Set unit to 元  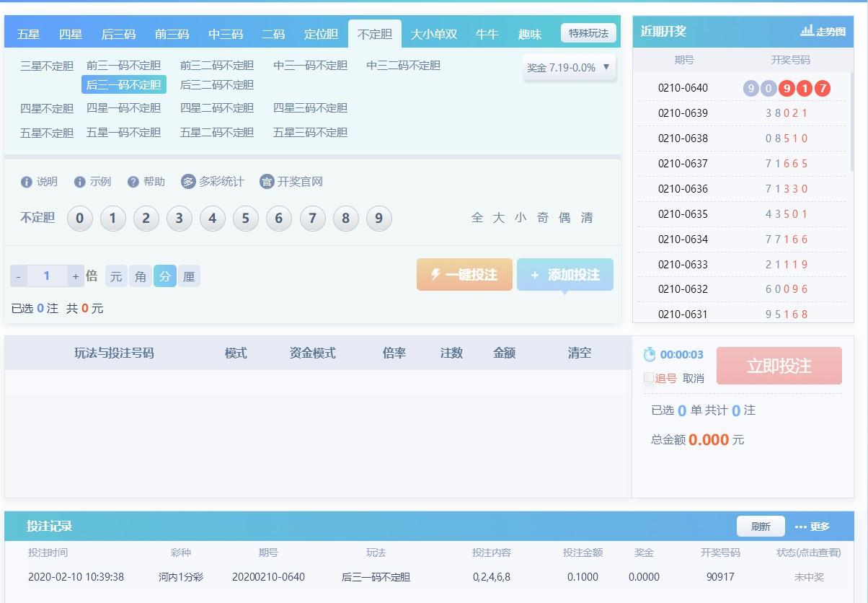(x=116, y=276)
